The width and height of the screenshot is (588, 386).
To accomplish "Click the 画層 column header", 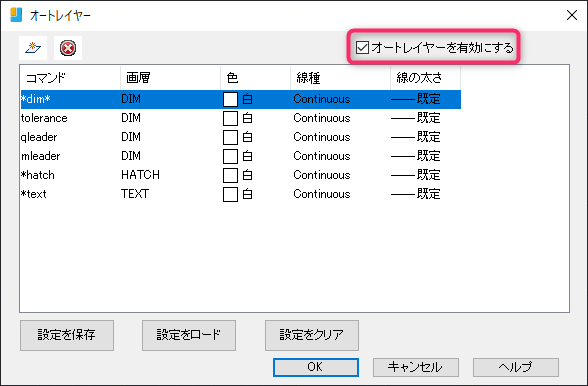I will tap(171, 78).
